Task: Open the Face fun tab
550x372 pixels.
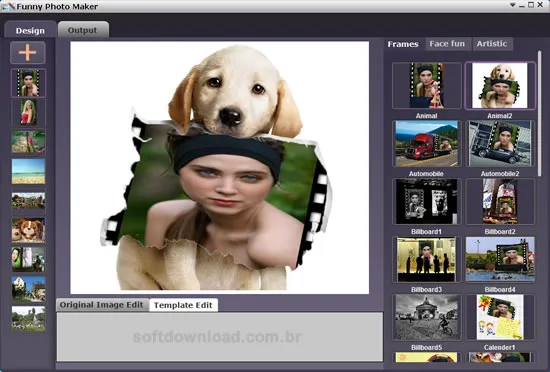Action: pyautogui.click(x=447, y=44)
